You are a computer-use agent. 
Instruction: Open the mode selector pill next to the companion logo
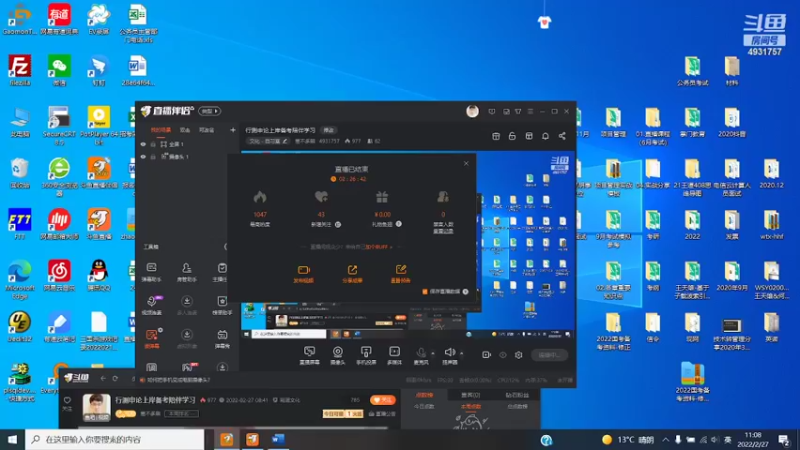(x=210, y=111)
